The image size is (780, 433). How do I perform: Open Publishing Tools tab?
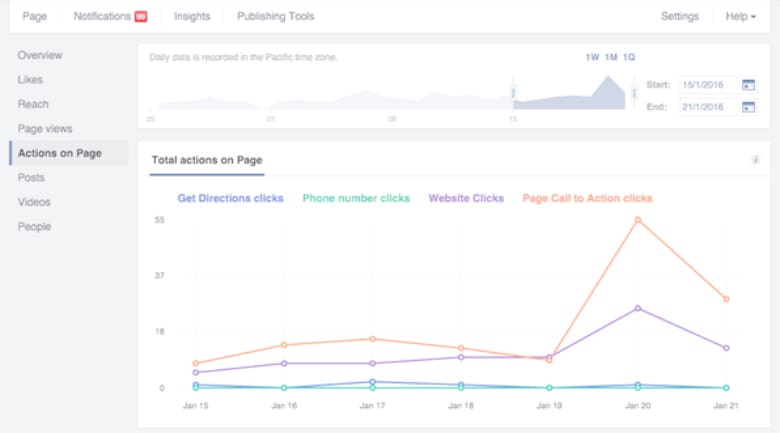[x=275, y=16]
